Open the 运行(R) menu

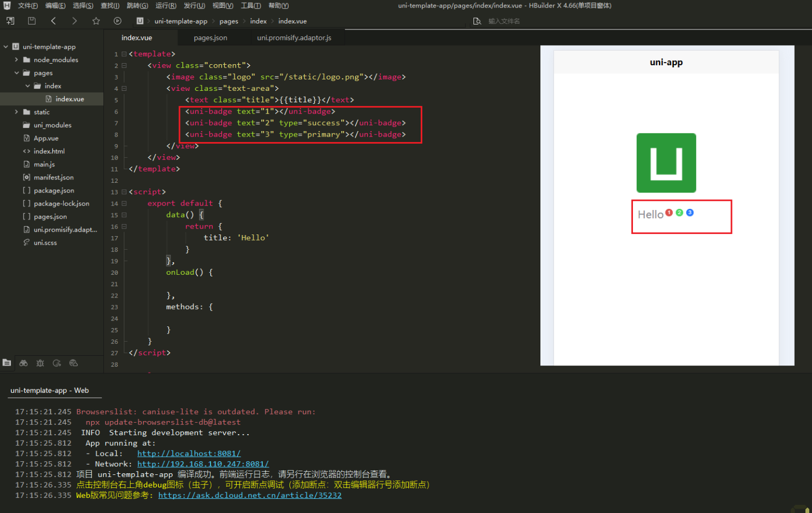165,5
